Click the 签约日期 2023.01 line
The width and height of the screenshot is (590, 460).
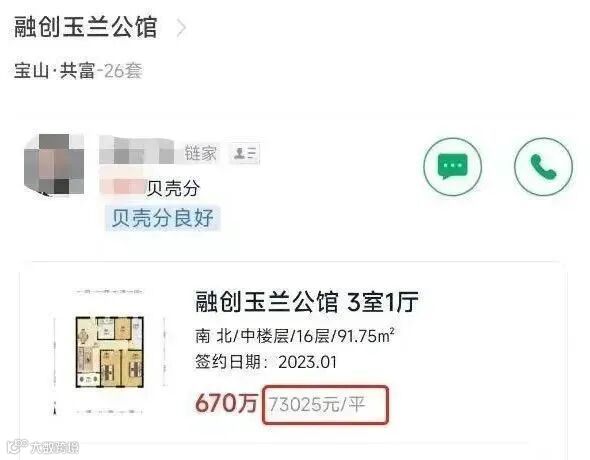pos(266,362)
